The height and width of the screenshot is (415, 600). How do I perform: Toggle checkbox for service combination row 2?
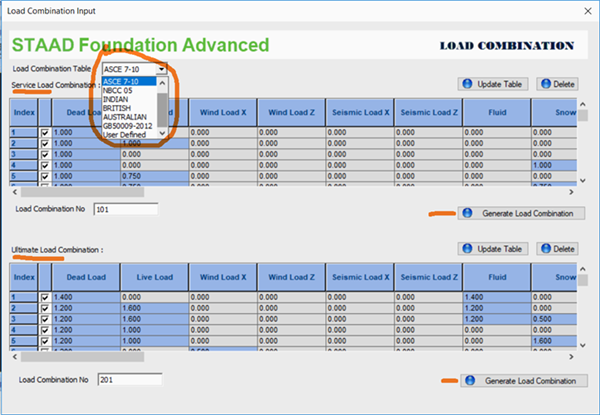tap(45, 143)
